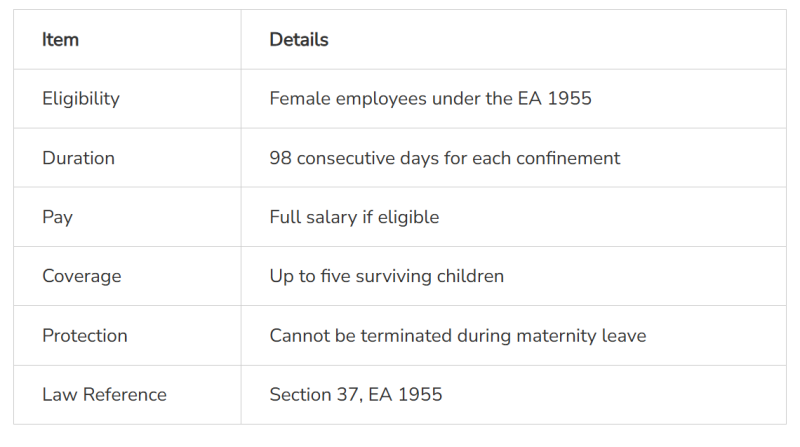The image size is (800, 447).
Task: Click the "Full salary if eligible" cell
Action: (x=354, y=217)
